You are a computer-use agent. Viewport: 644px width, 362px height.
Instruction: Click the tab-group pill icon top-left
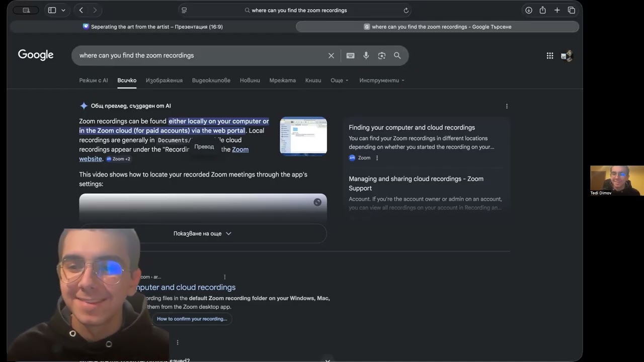coord(26,10)
